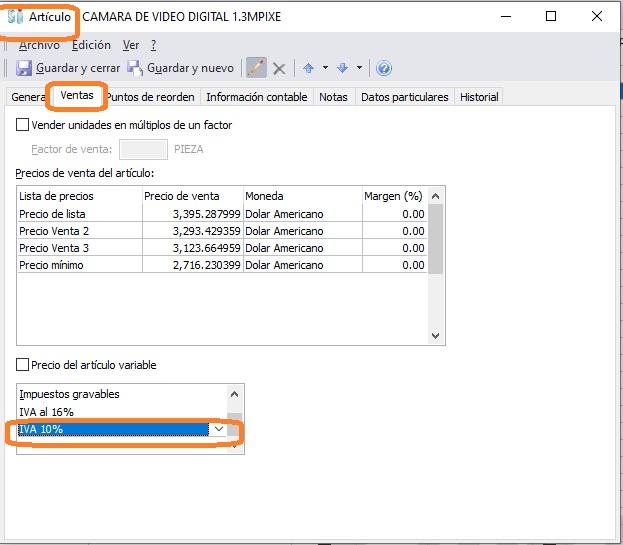Open the Información contable tab

click(x=257, y=97)
